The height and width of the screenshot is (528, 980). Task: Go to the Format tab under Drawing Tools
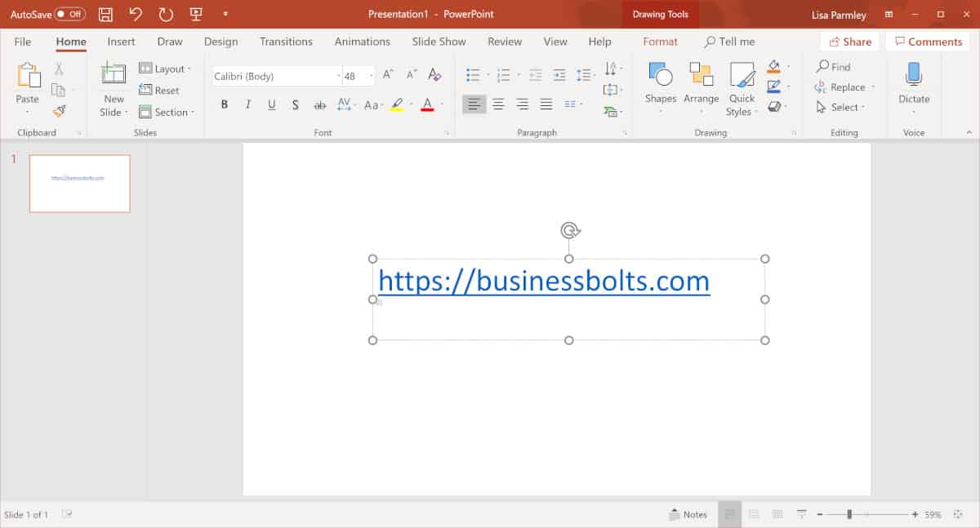pyautogui.click(x=660, y=42)
